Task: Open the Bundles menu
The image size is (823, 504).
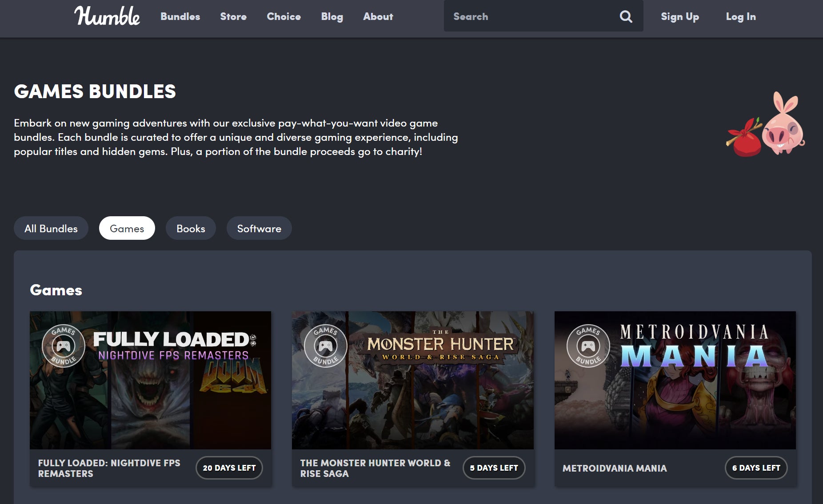Action: (x=180, y=17)
